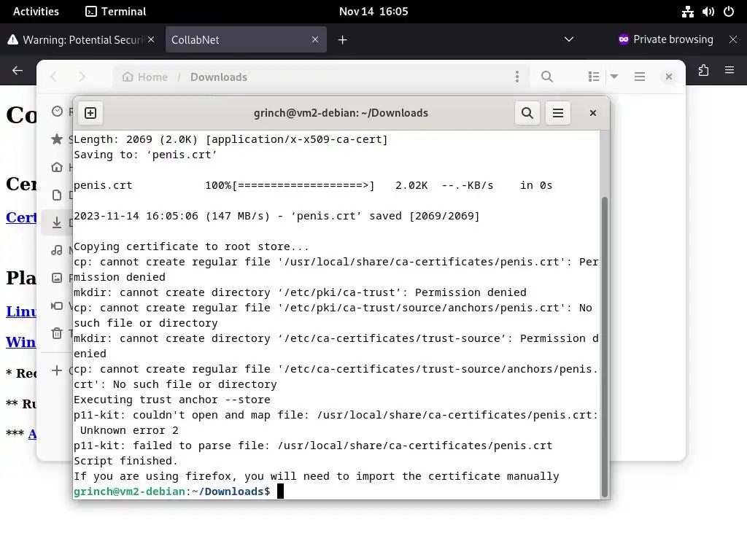The height and width of the screenshot is (560, 747).
Task: Open the browser extensions icon
Action: 704,71
